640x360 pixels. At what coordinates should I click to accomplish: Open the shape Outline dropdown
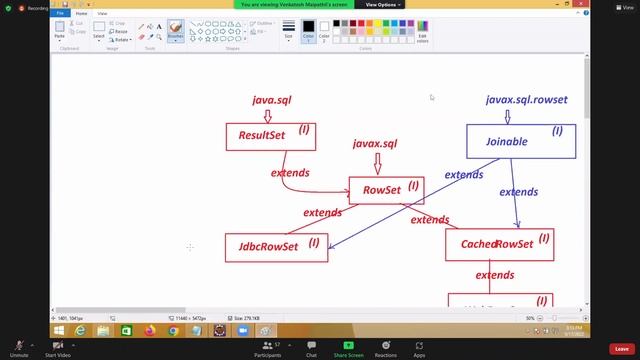coord(261,23)
